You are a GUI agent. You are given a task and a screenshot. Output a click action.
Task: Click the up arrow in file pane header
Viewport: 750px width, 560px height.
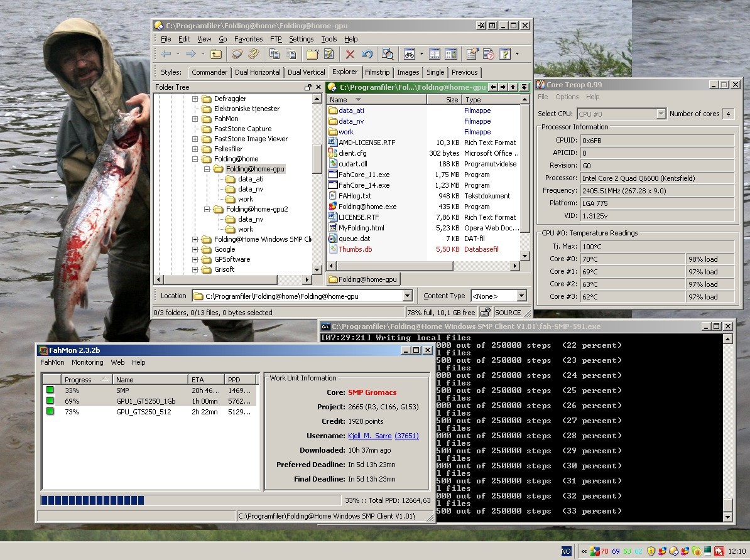point(513,87)
